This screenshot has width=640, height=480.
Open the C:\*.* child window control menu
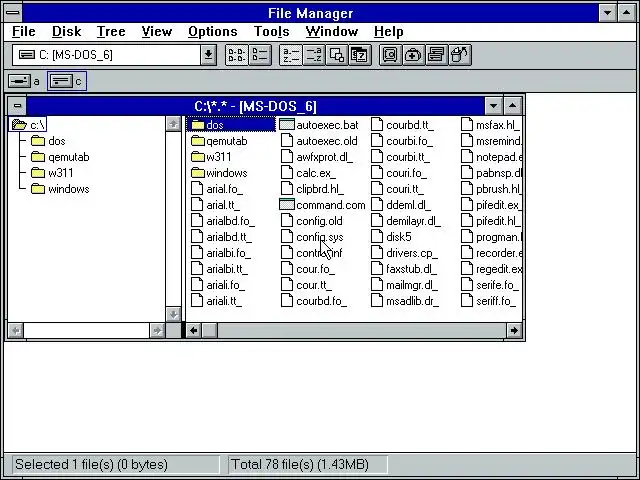[17, 106]
